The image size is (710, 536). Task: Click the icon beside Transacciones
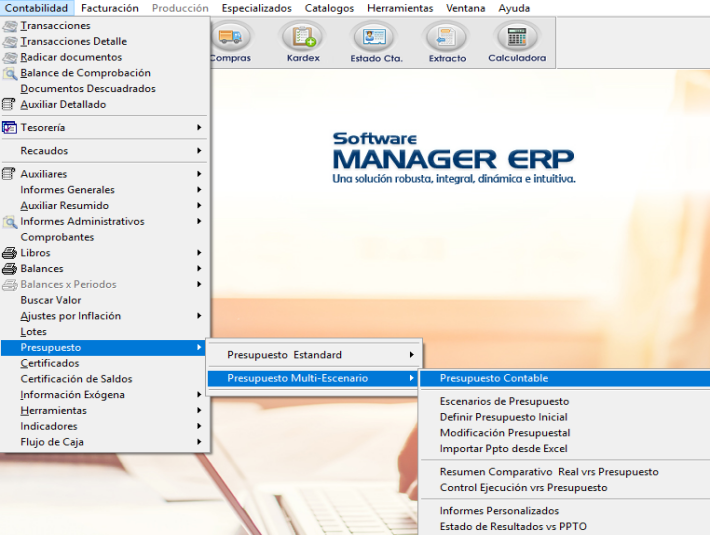10,26
